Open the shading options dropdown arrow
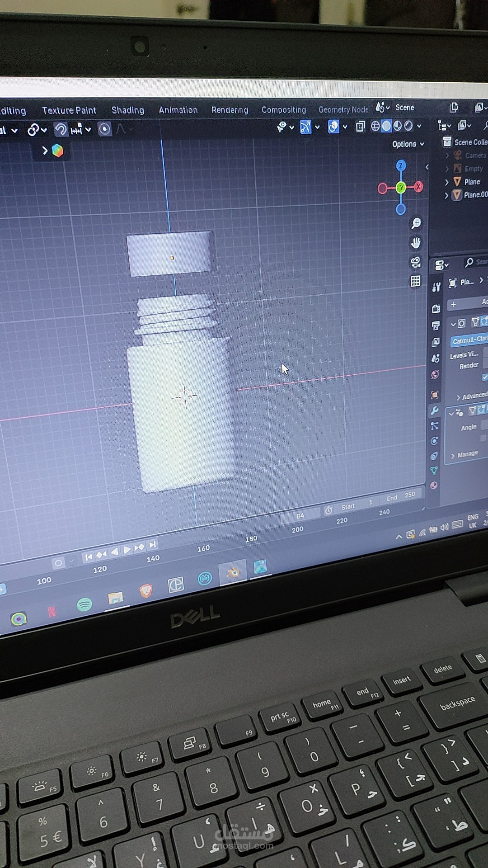 coord(419,126)
